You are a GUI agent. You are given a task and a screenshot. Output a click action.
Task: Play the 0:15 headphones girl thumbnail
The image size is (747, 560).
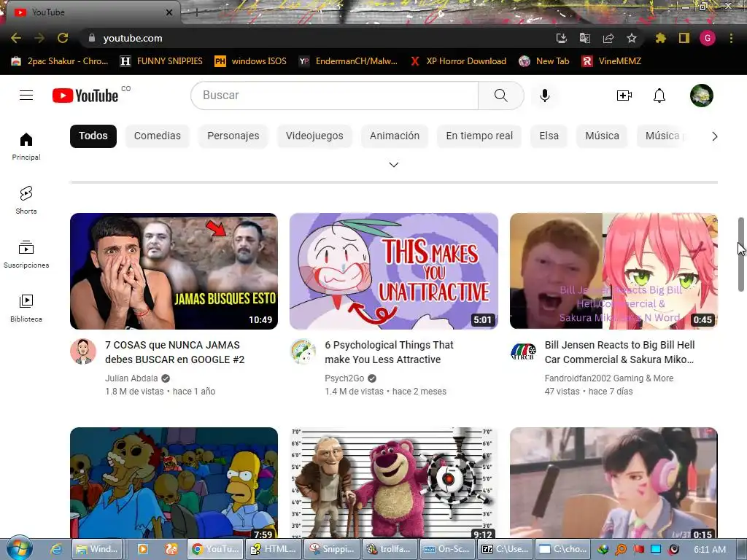click(614, 483)
